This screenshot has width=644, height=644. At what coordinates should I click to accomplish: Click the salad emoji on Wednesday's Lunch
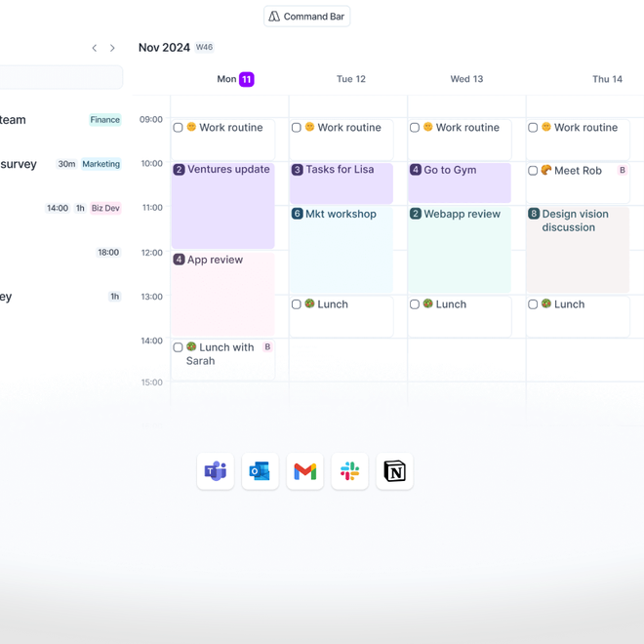tap(428, 303)
